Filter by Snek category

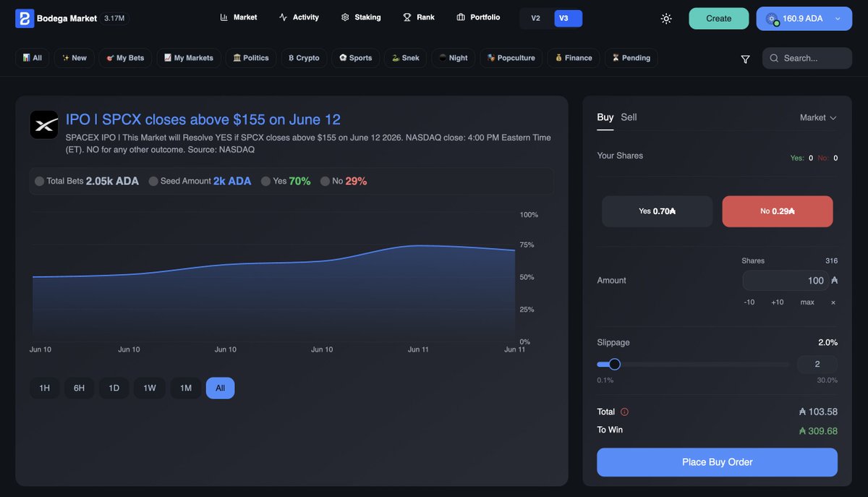point(405,58)
